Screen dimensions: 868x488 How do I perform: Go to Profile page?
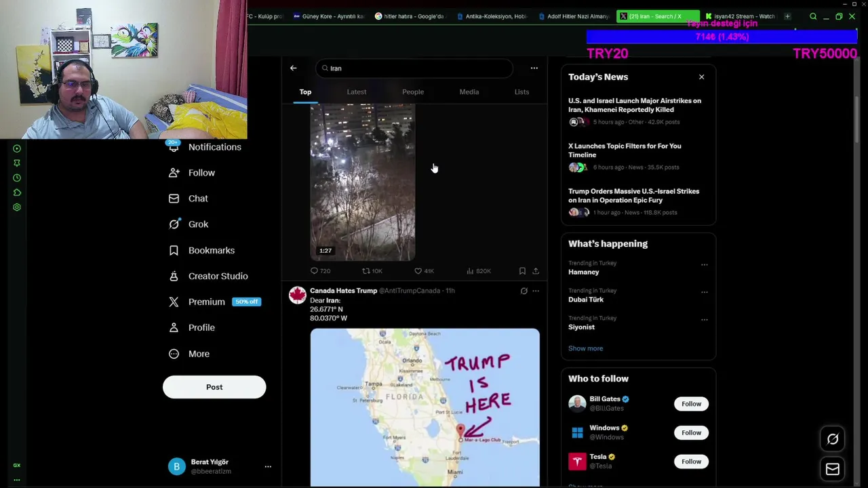pos(192,327)
